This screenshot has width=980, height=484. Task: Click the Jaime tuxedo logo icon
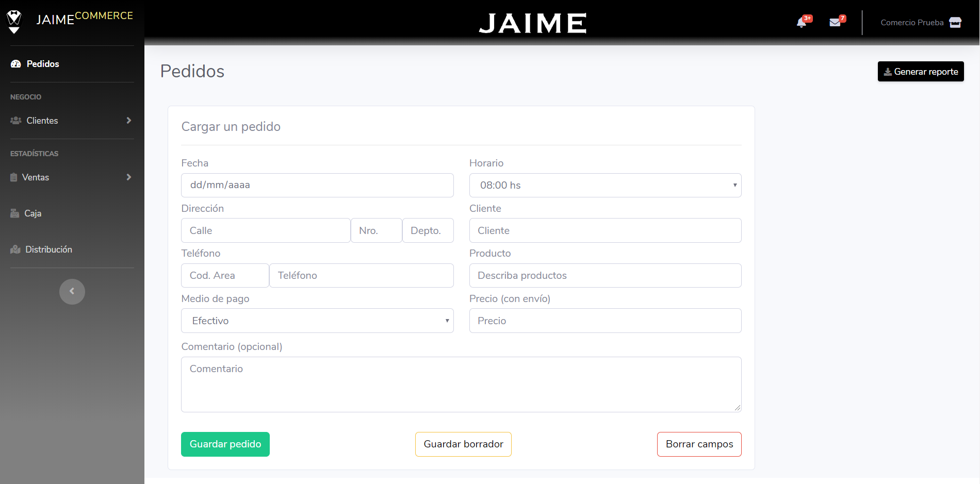pos(14,22)
